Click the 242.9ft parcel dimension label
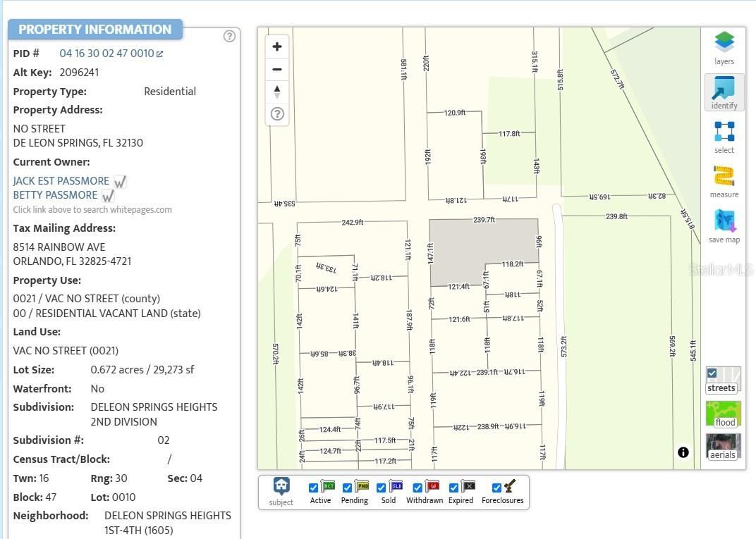The width and height of the screenshot is (756, 539). pos(353,223)
